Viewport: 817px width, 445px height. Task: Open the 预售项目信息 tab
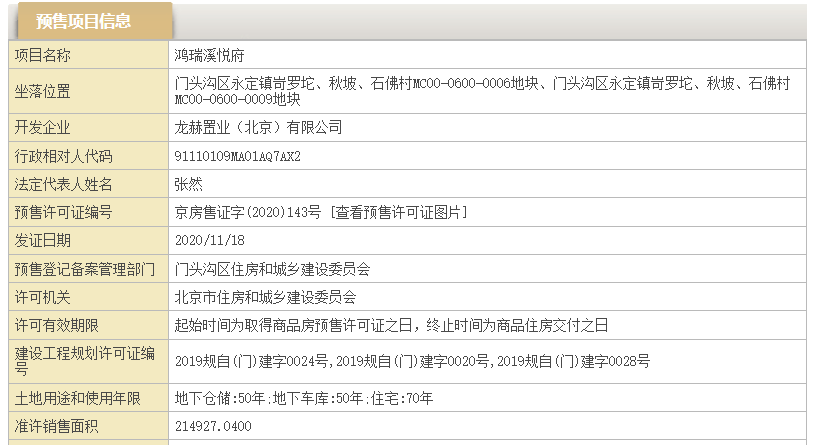tap(95, 21)
